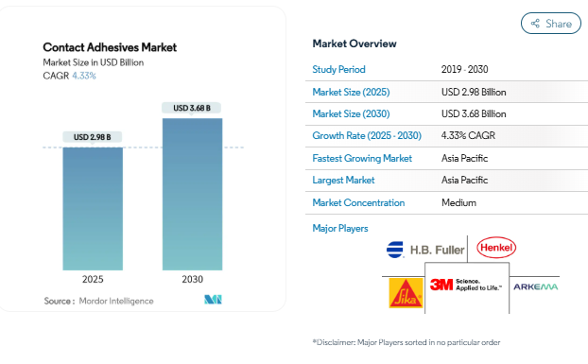Image resolution: width=588 pixels, height=364 pixels.
Task: Click the Arkema logo
Action: (x=535, y=286)
